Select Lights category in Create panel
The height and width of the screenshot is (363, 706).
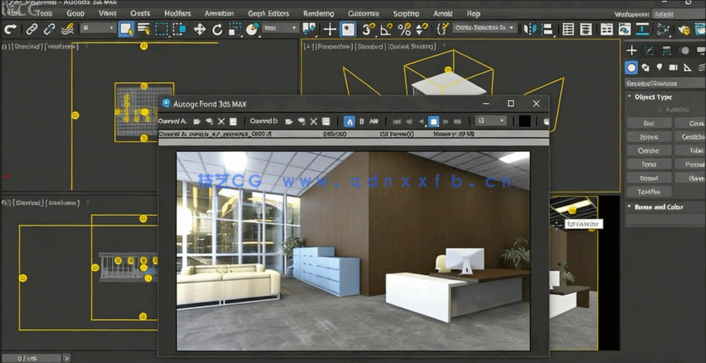click(660, 68)
